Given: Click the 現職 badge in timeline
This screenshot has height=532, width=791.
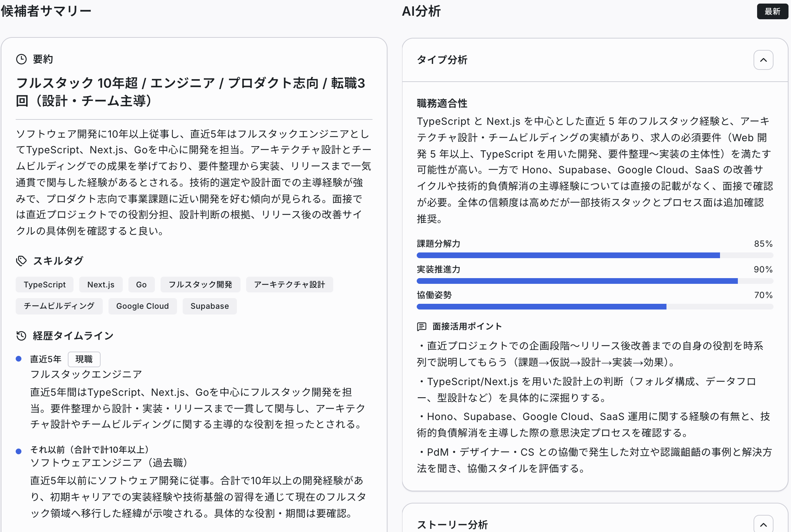Looking at the screenshot, I should coord(84,359).
